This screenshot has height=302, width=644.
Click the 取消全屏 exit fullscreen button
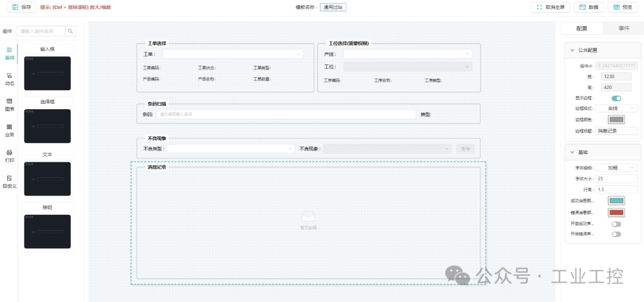[x=550, y=7]
